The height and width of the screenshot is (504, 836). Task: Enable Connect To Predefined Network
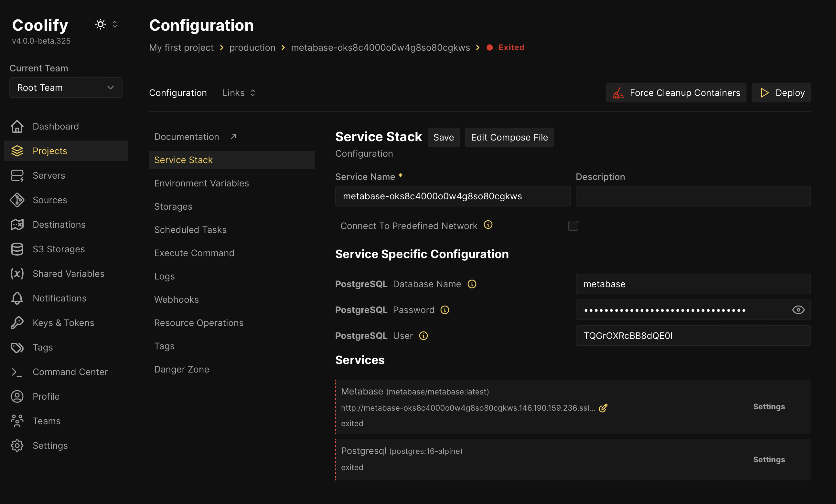(x=573, y=226)
